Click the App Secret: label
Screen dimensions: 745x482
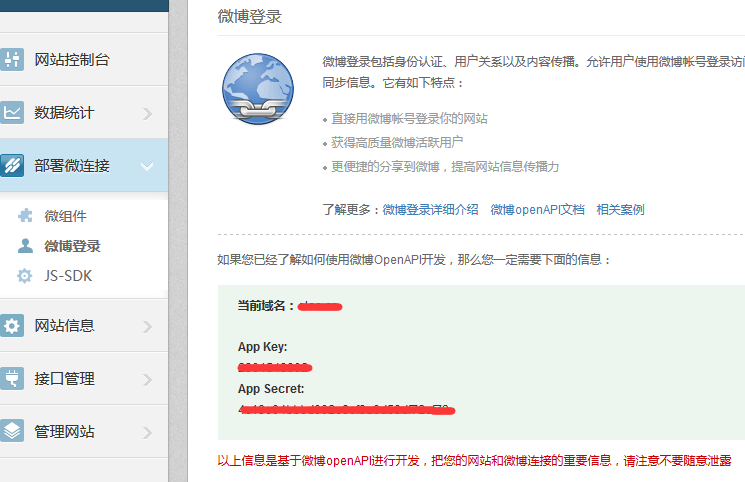271,389
